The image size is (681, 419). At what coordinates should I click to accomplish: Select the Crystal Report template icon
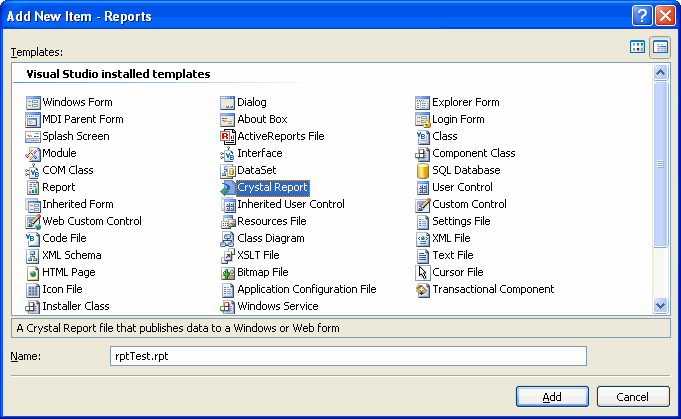[x=227, y=187]
